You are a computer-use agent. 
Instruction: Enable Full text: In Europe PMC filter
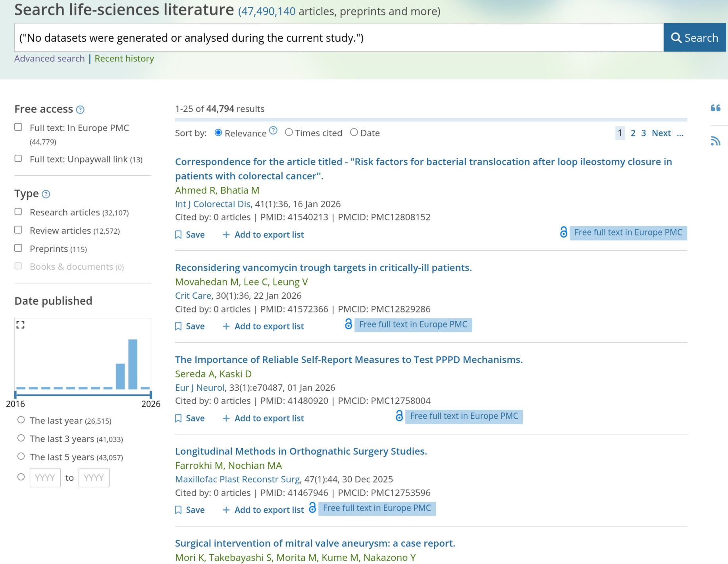tap(18, 127)
